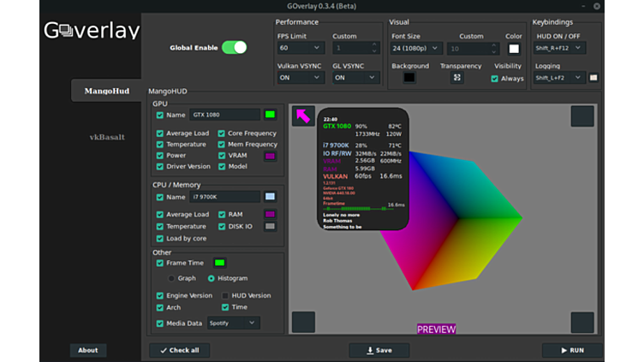Screen dimensions: 644x362
Task: Enable the HUD Version checkbox
Action: click(x=225, y=296)
